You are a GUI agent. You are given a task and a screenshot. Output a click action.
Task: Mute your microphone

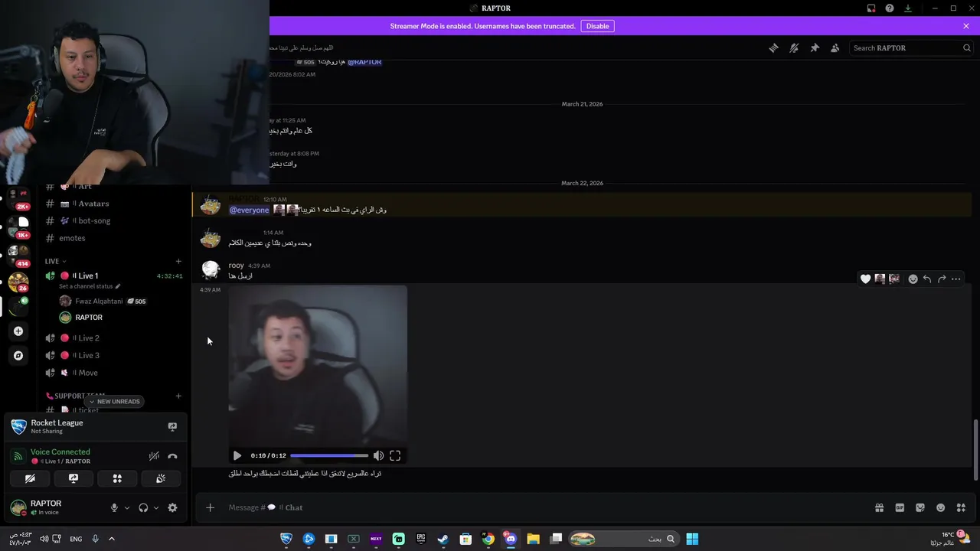point(114,507)
